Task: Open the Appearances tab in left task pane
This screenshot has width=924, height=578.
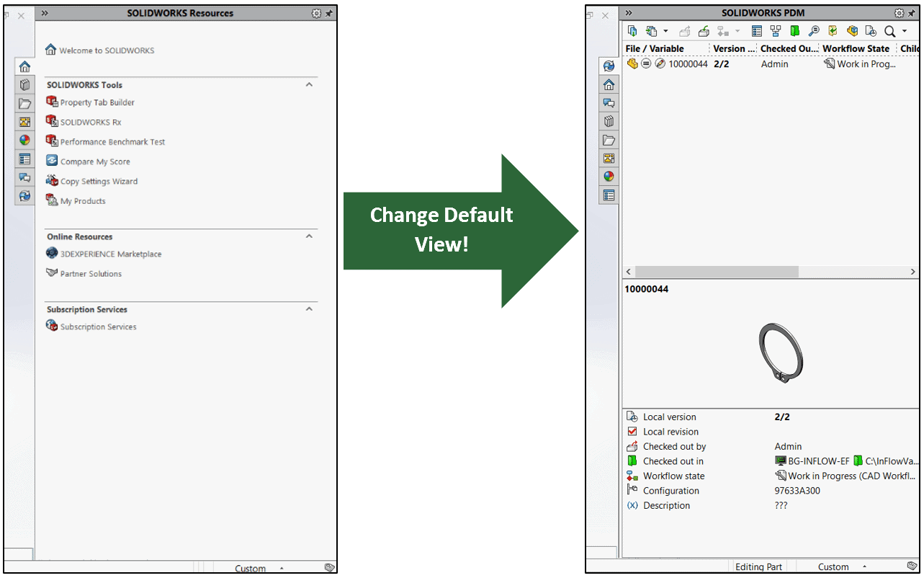Action: pos(24,141)
